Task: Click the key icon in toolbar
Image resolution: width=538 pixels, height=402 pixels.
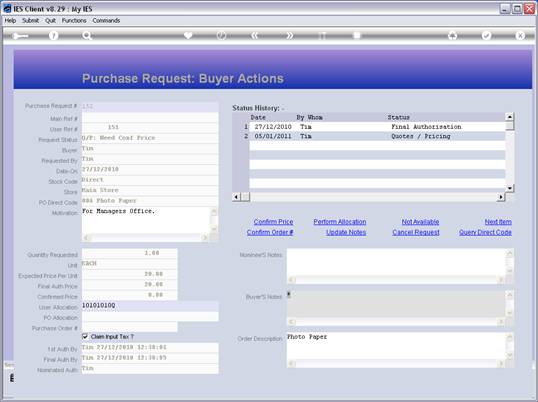Action: pyautogui.click(x=20, y=36)
